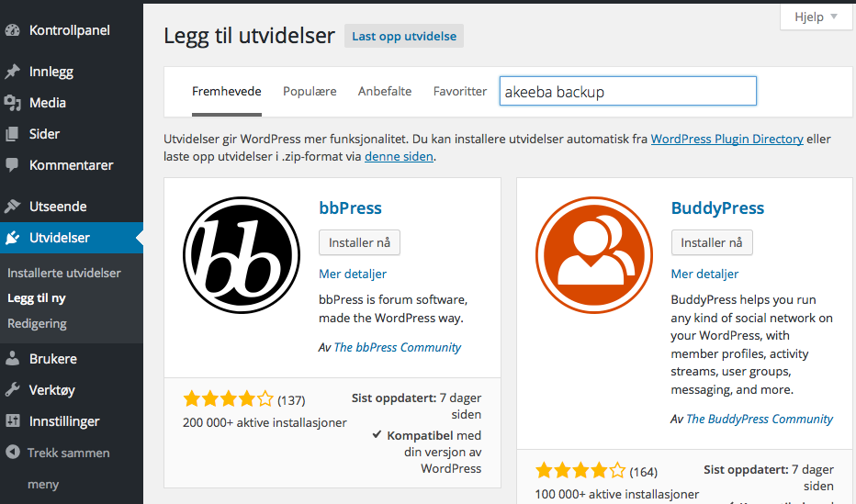Click the plugin search field

tap(628, 92)
